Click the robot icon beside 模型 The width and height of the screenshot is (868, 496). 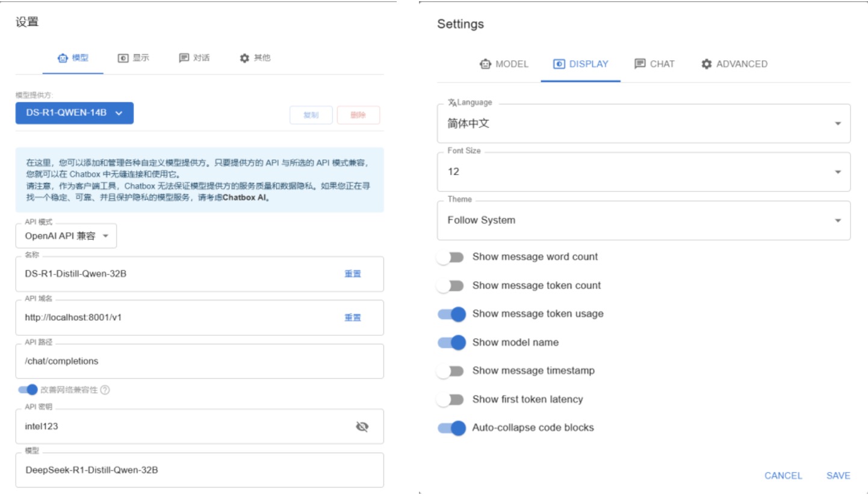[63, 58]
